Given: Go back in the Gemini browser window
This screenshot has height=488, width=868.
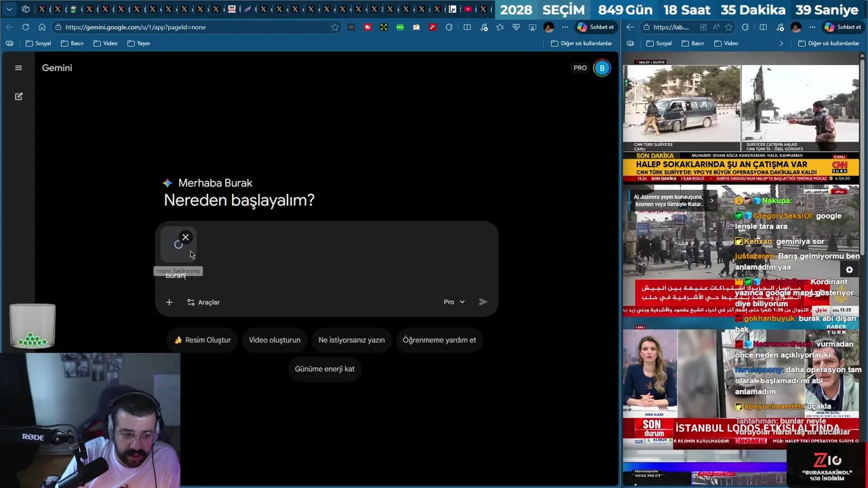Looking at the screenshot, I should (9, 27).
